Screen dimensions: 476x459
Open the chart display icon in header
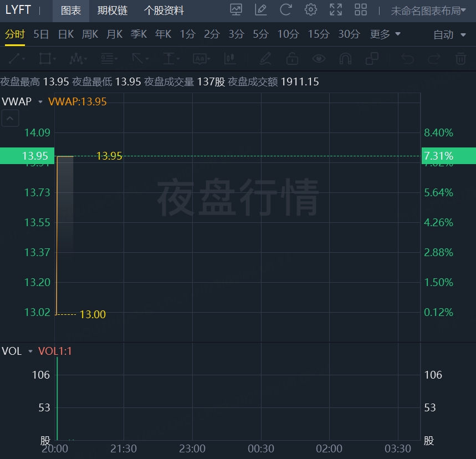point(236,10)
